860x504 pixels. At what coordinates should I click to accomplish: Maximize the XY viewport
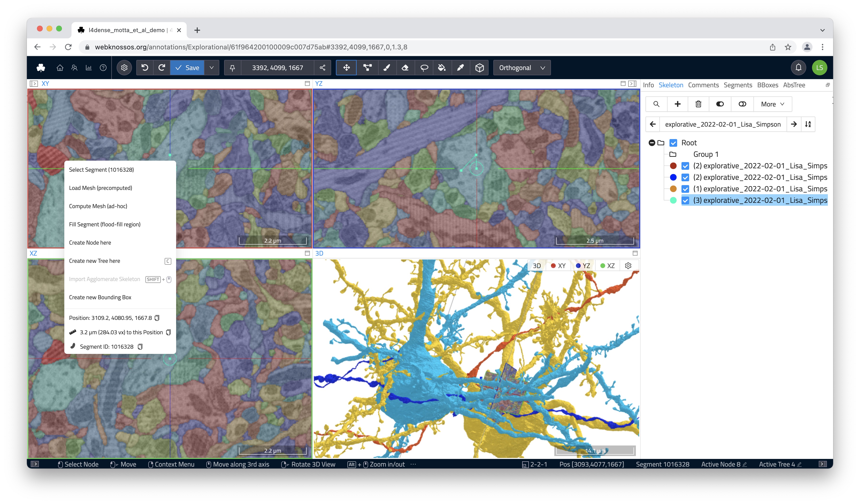pos(307,83)
